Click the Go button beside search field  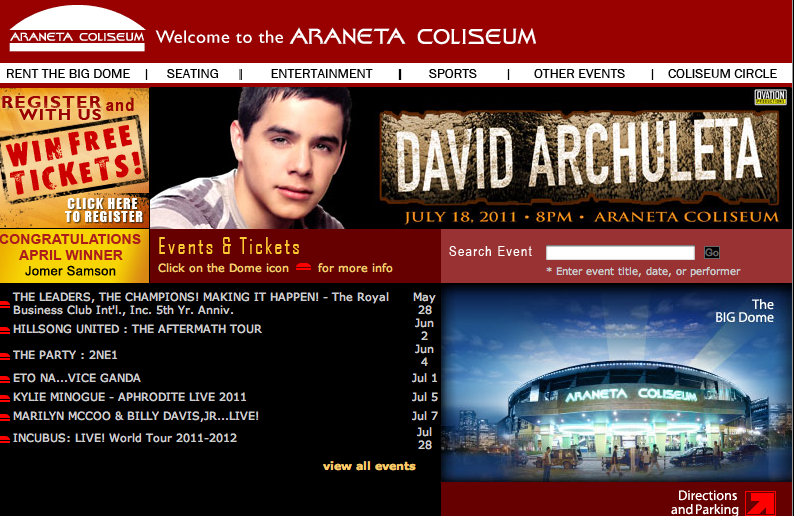(711, 252)
